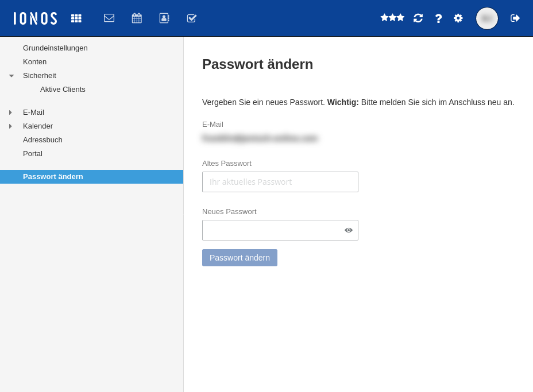Select Grundeinstellungen in the sidebar
The image size is (533, 392).
[55, 48]
